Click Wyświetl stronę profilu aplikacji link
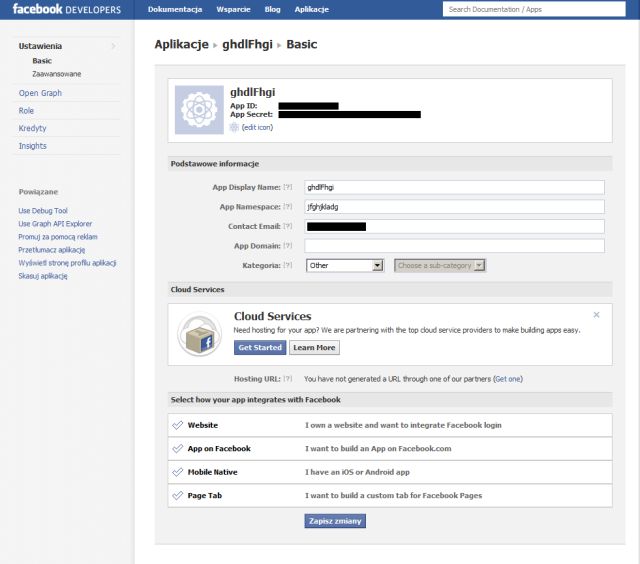The height and width of the screenshot is (564, 640). [x=67, y=263]
